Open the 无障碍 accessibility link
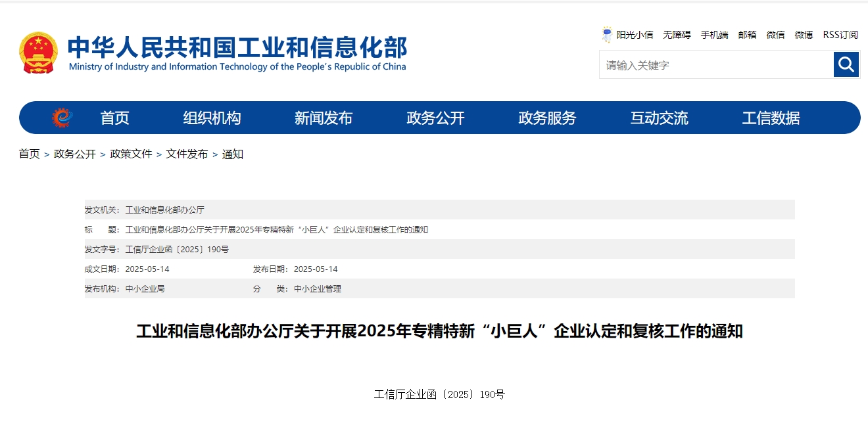 coord(677,35)
